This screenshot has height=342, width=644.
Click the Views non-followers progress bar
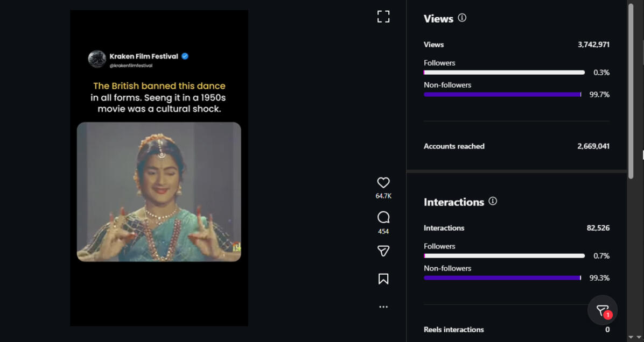[x=502, y=95]
